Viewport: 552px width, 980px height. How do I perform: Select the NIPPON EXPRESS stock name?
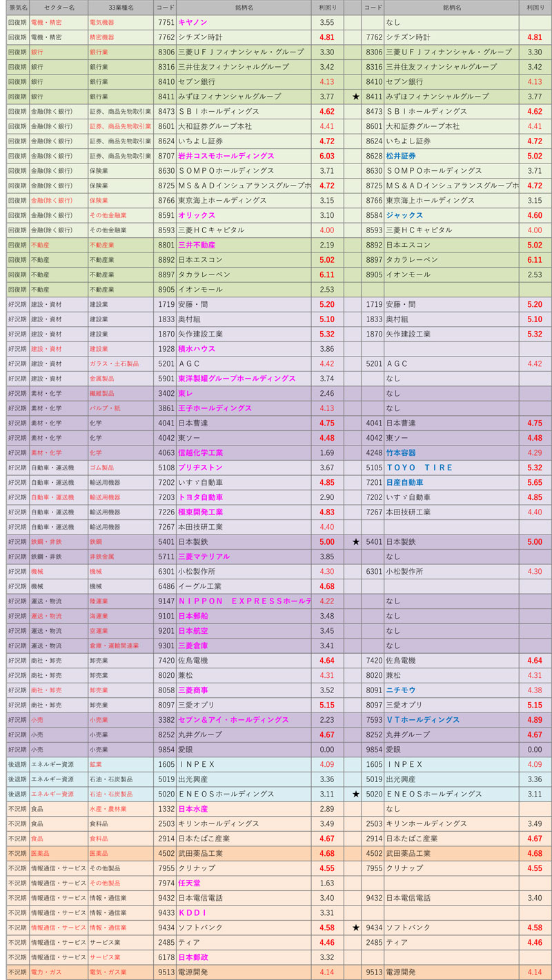[x=245, y=601]
